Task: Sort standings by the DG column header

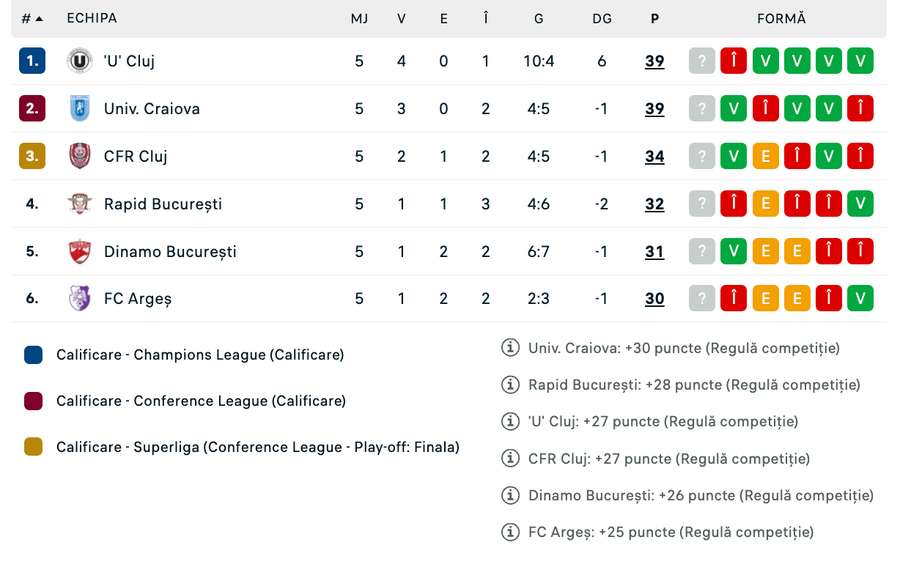Action: point(601,19)
